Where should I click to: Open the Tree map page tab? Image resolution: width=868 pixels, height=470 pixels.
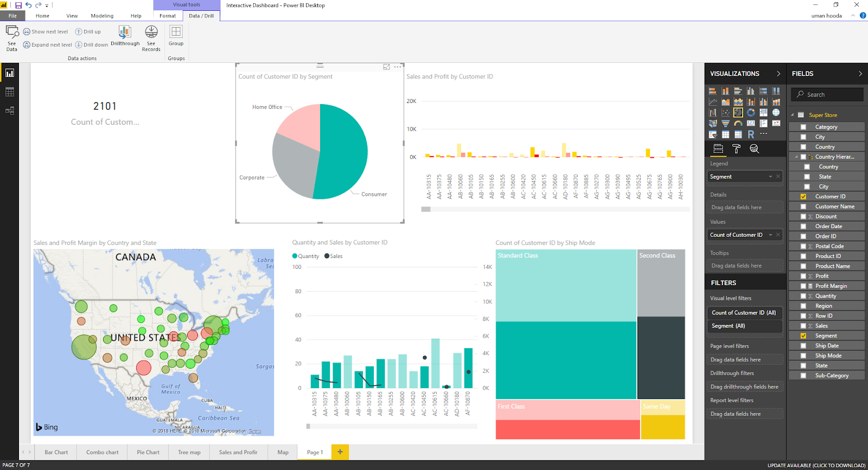189,452
